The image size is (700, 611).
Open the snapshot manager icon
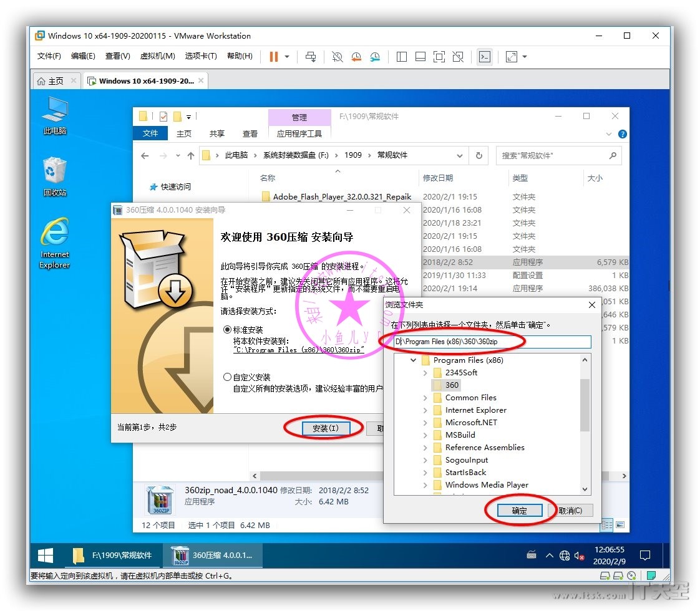[375, 57]
